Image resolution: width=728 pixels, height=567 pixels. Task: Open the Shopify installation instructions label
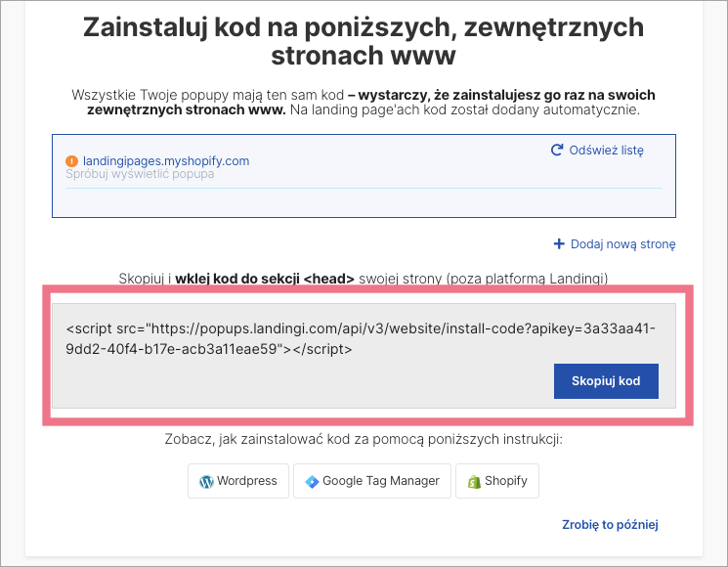point(505,481)
